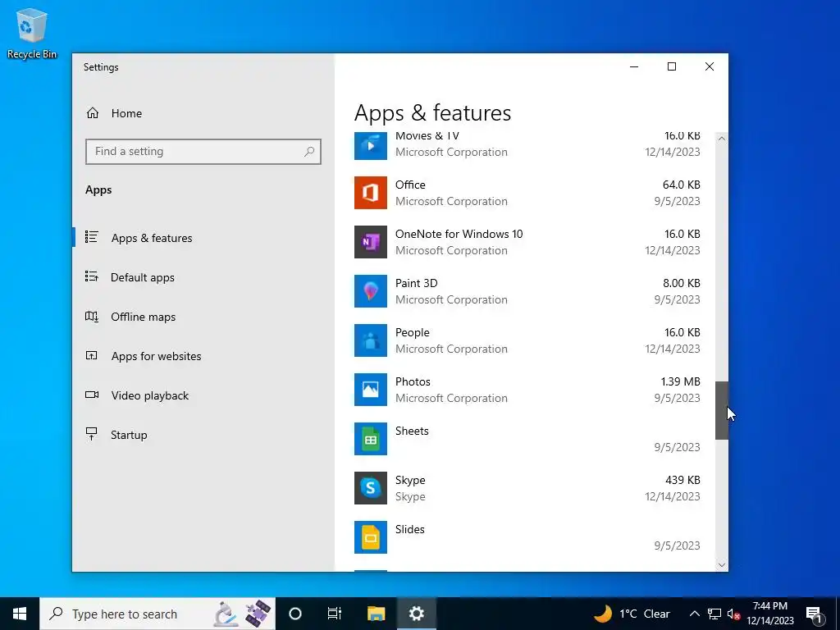Select the Skype app title

(x=410, y=481)
